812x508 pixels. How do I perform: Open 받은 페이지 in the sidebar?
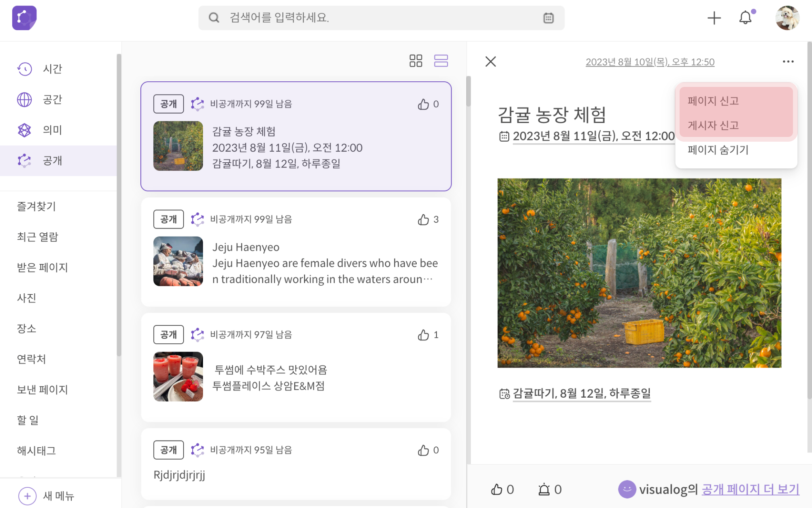click(42, 267)
